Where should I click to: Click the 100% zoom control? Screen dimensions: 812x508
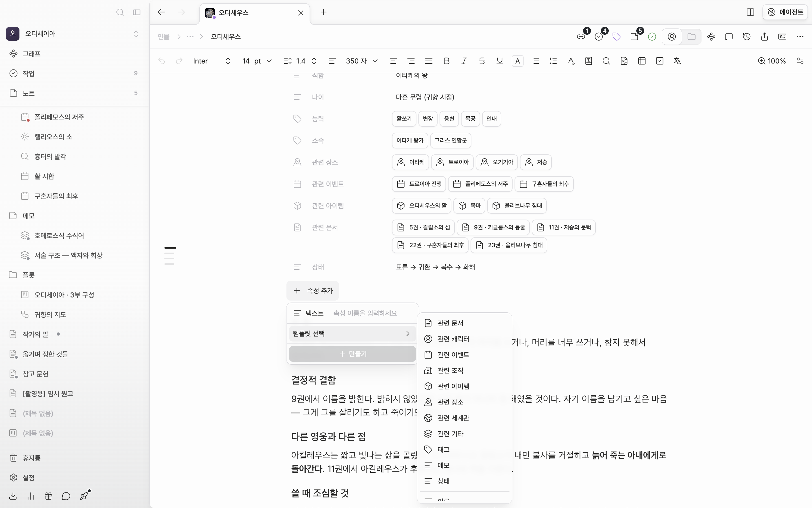point(771,61)
